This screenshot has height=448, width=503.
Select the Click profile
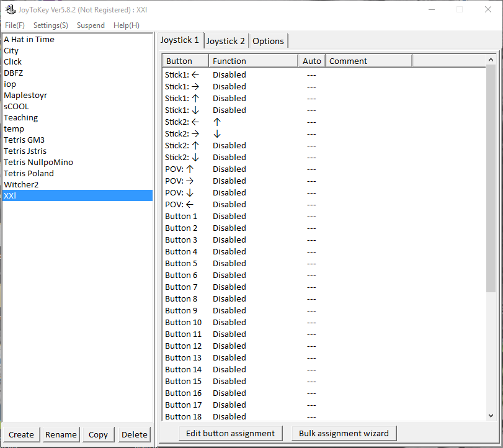[x=78, y=61]
